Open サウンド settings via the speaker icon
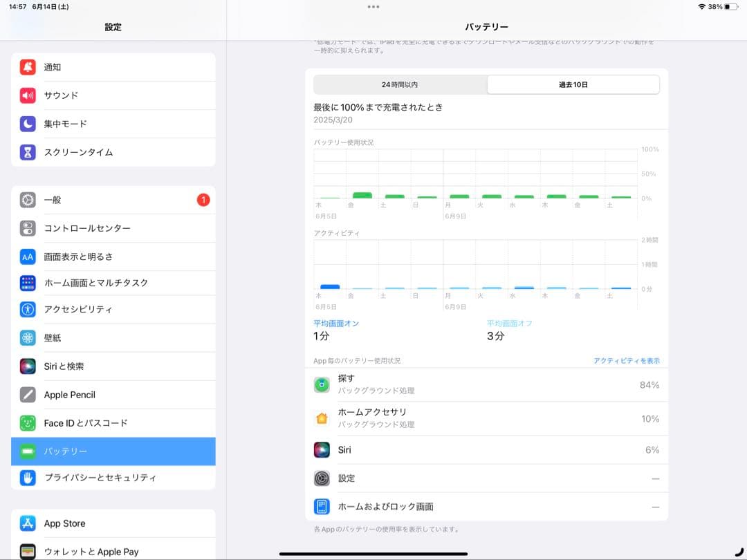Screen dimensions: 747x560 pyautogui.click(x=28, y=95)
